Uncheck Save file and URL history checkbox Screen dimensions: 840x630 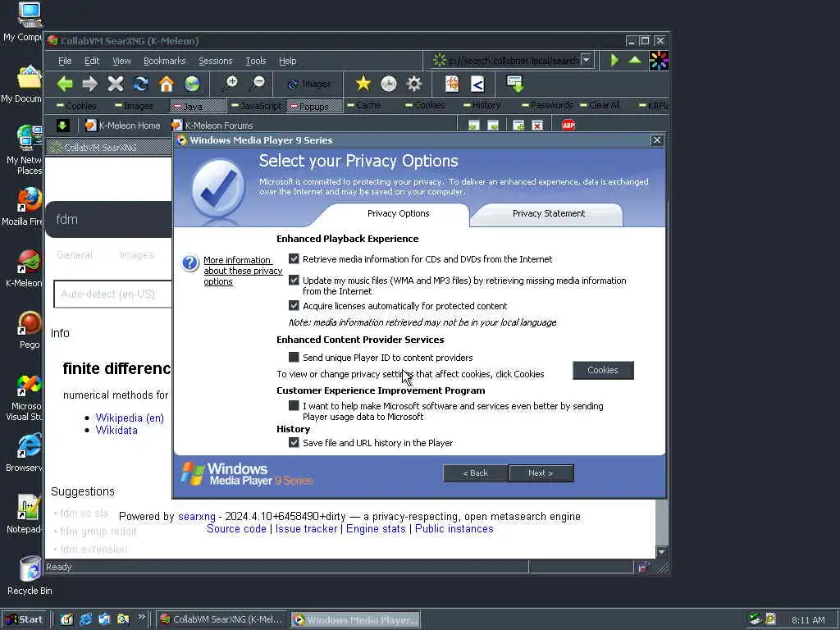coord(294,442)
